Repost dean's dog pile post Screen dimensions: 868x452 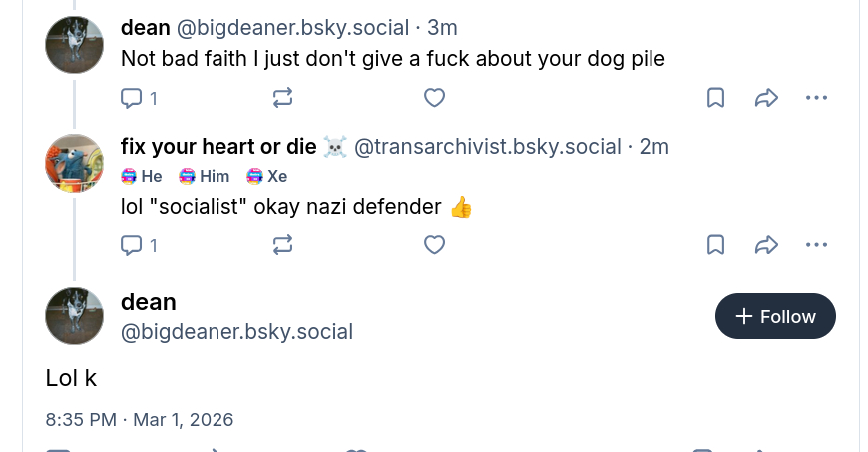click(282, 98)
